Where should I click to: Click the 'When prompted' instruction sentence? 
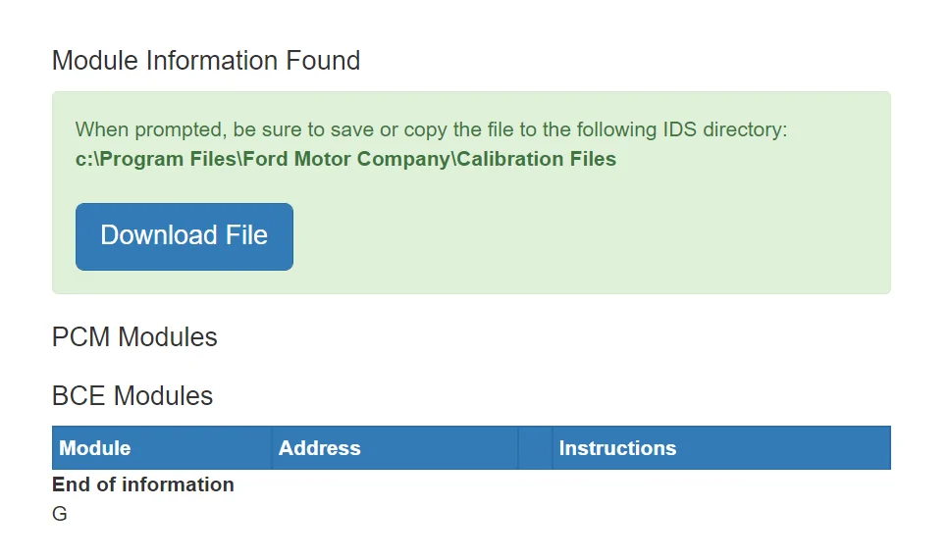(431, 129)
